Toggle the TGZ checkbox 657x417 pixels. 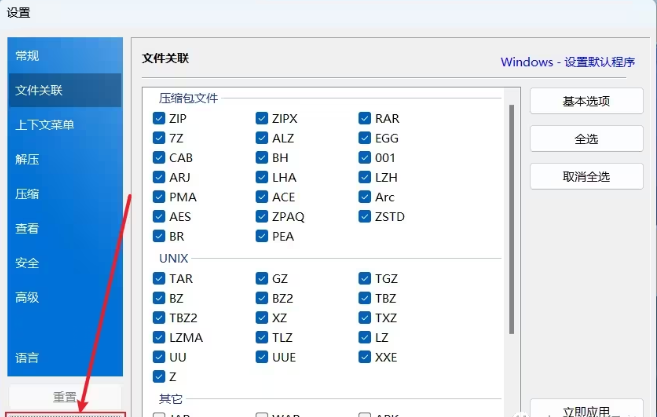(365, 278)
